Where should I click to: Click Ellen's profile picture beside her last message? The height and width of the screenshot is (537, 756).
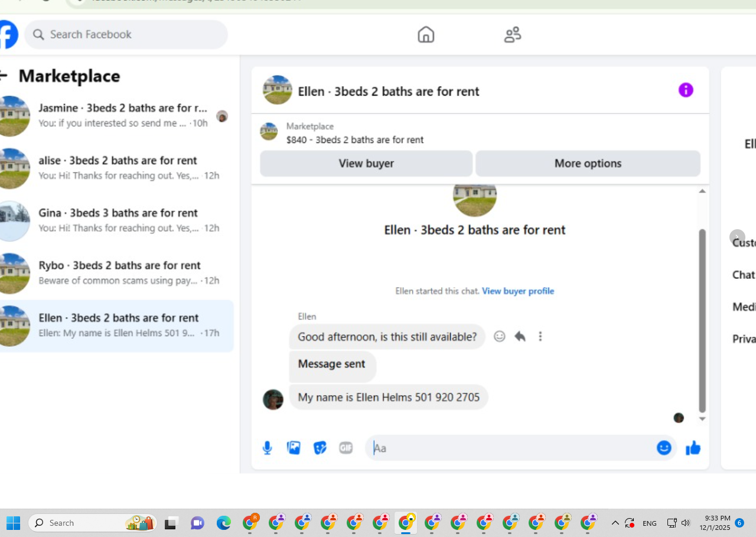click(273, 399)
